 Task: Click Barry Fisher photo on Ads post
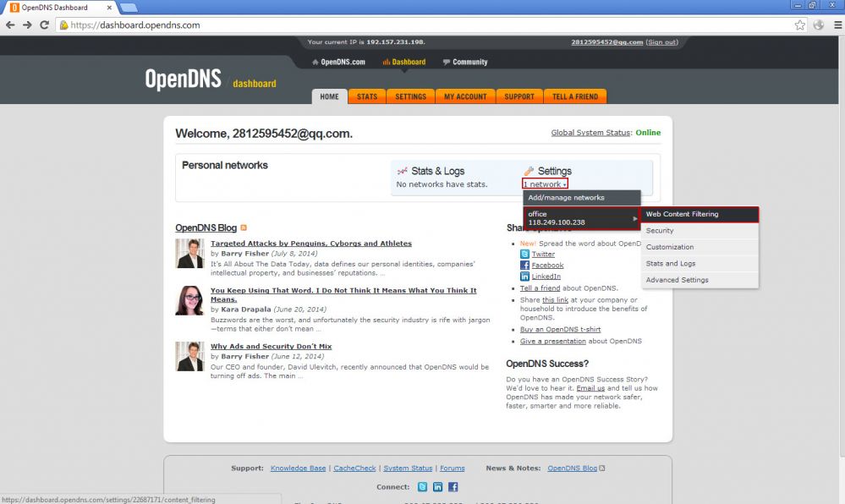tap(189, 356)
